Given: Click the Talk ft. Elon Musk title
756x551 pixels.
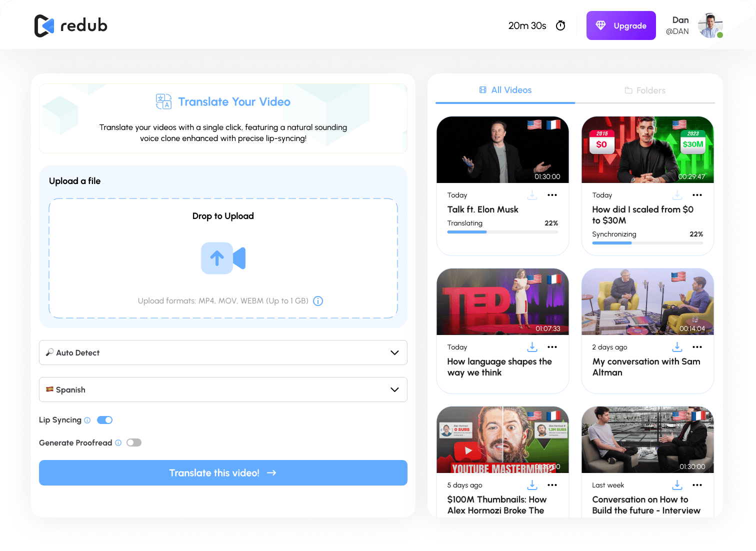Looking at the screenshot, I should tap(482, 209).
